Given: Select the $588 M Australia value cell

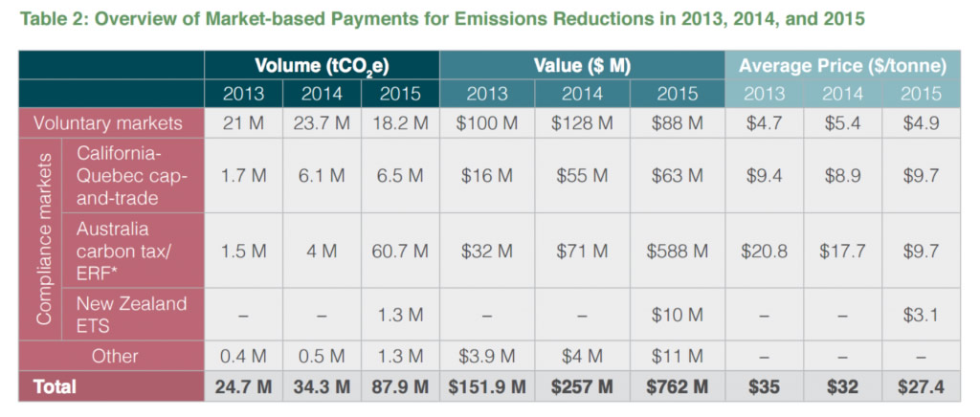Looking at the screenshot, I should pyautogui.click(x=676, y=252).
